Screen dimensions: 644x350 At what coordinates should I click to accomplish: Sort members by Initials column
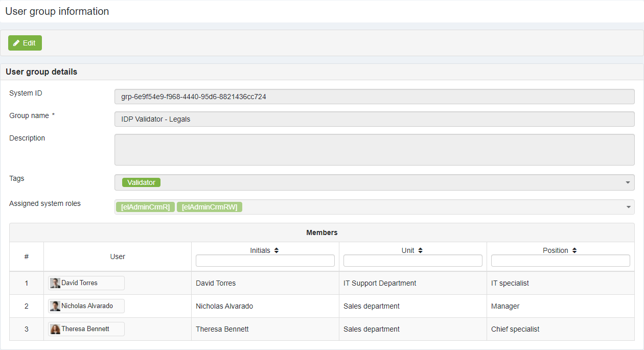(277, 250)
